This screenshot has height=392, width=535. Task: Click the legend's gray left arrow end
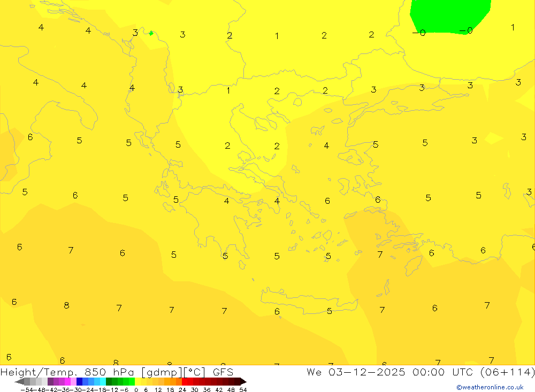19,382
